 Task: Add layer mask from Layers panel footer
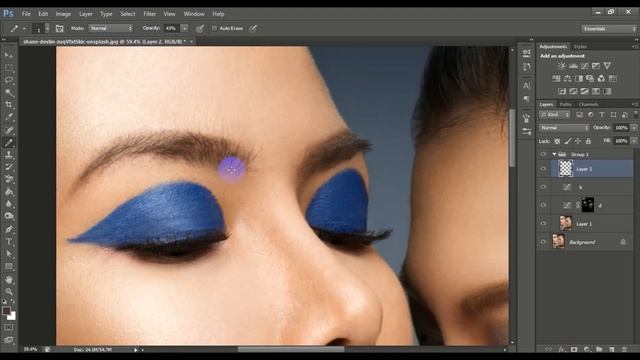(x=574, y=349)
